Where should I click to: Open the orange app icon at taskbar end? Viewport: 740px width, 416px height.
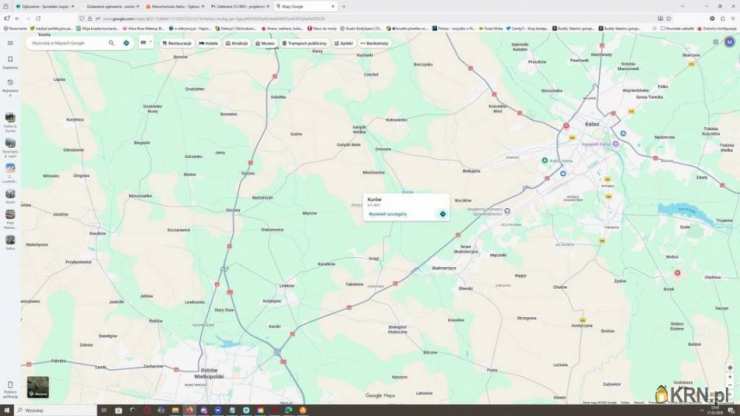coord(303,410)
